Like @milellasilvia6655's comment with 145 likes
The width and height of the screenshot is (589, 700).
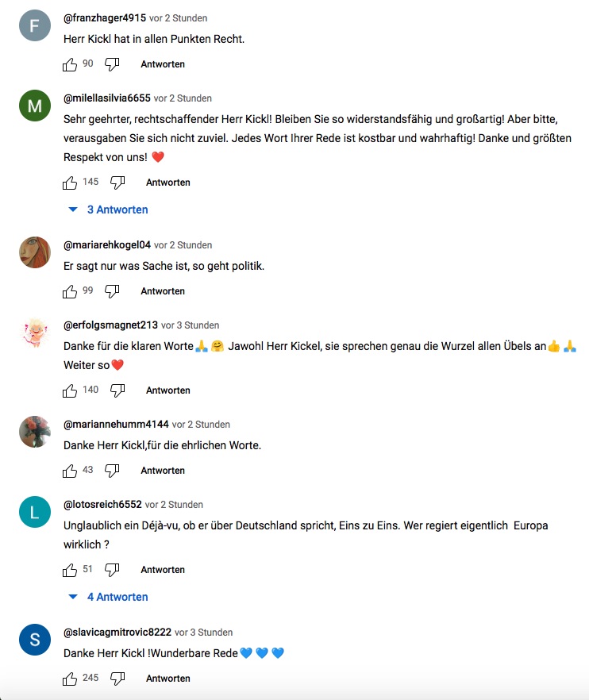point(70,183)
